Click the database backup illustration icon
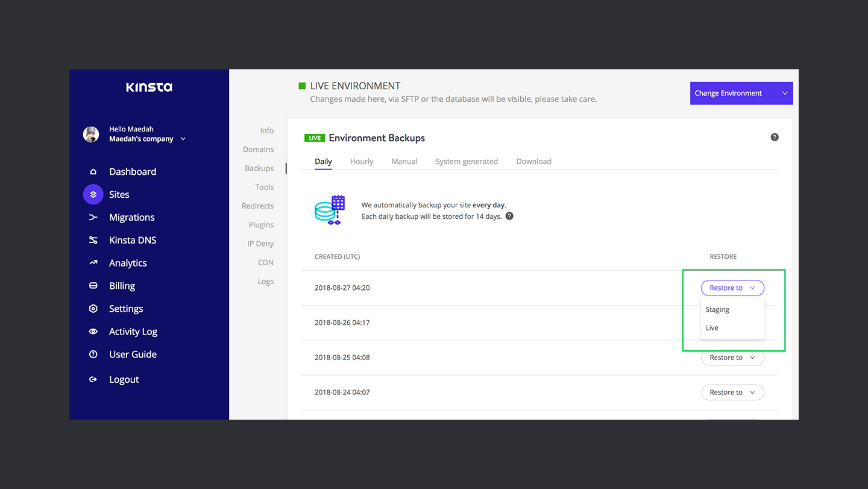This screenshot has width=868, height=489. [x=330, y=210]
